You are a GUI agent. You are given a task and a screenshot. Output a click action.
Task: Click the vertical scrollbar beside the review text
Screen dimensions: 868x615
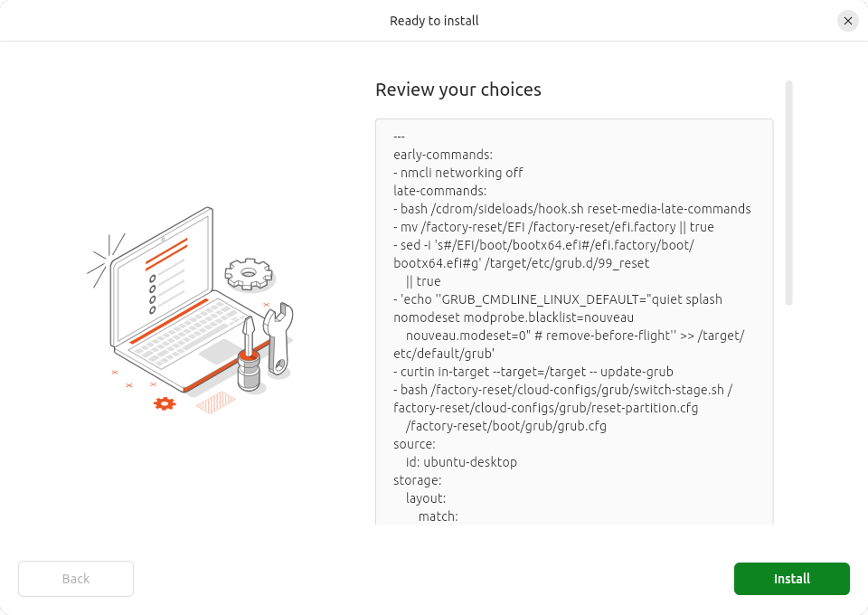[x=788, y=194]
